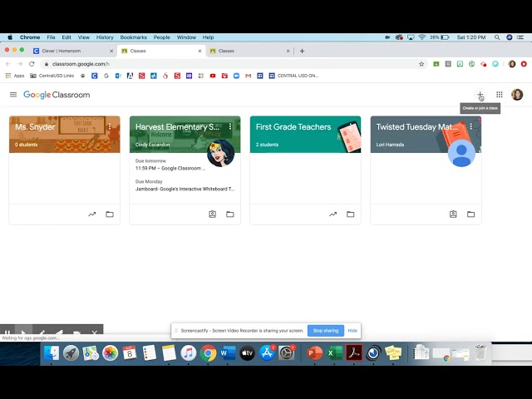532x399 pixels.
Task: Open the Apps bookmark shortcut
Action: point(15,76)
